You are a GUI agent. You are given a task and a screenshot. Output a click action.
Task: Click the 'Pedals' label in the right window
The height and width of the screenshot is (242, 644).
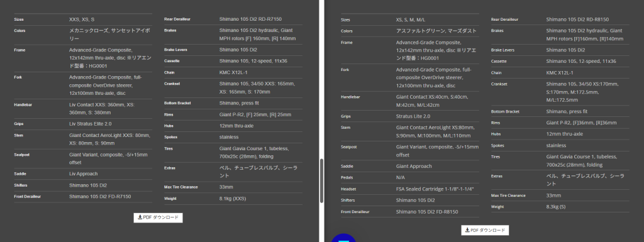point(347,178)
